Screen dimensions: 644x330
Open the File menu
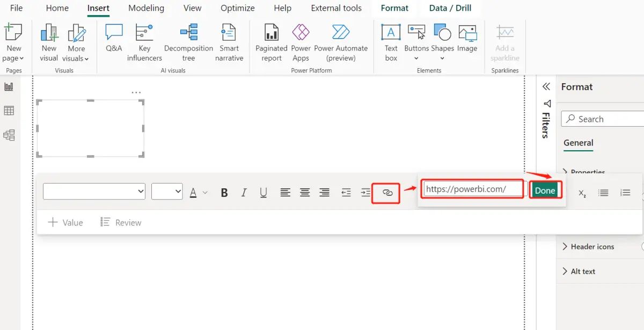coord(16,8)
